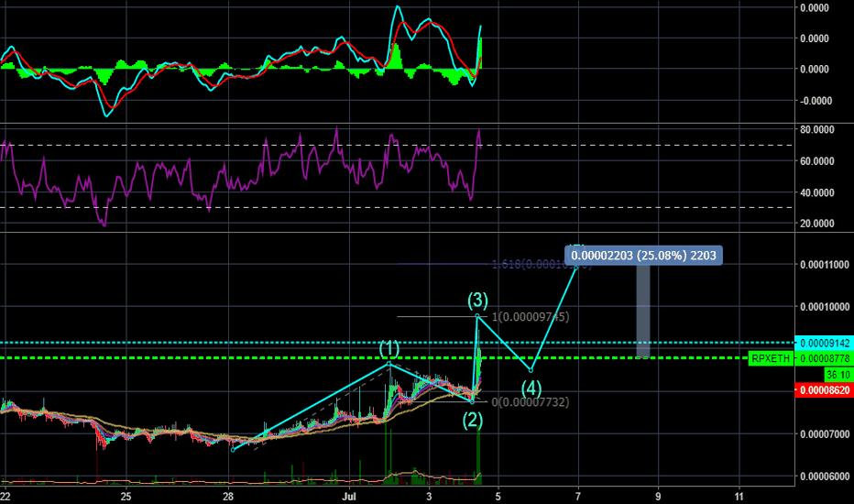Click the measure tooltip 0.00002203 (25.08%) 2203
This screenshot has height=504, width=854.
point(644,255)
